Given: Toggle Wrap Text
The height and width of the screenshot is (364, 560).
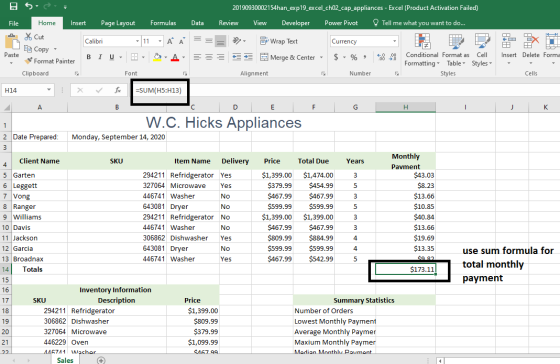Looking at the screenshot, I should click(279, 41).
